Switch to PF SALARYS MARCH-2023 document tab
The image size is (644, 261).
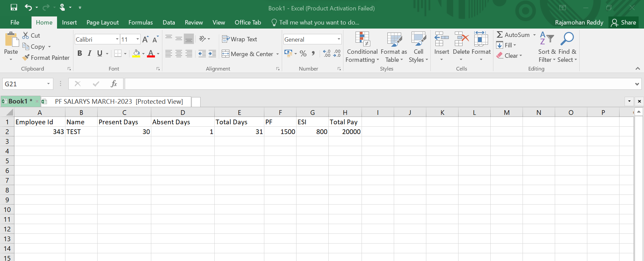click(116, 101)
